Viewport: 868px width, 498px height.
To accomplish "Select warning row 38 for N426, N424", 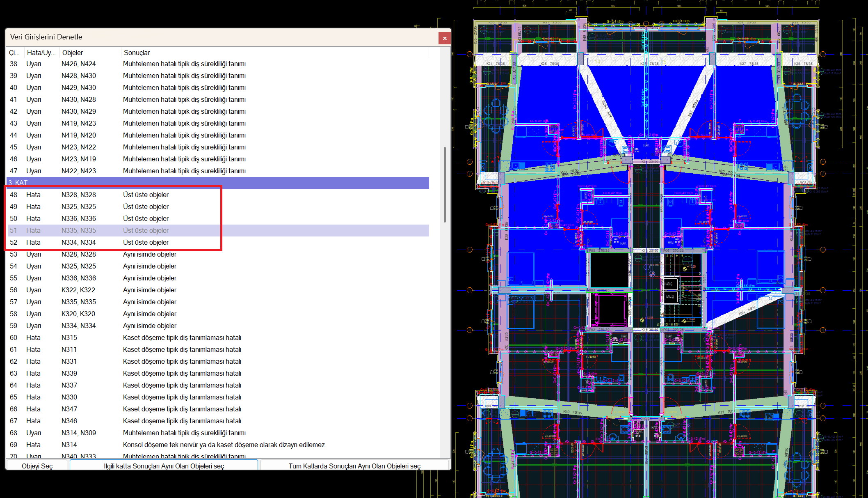I will point(79,64).
